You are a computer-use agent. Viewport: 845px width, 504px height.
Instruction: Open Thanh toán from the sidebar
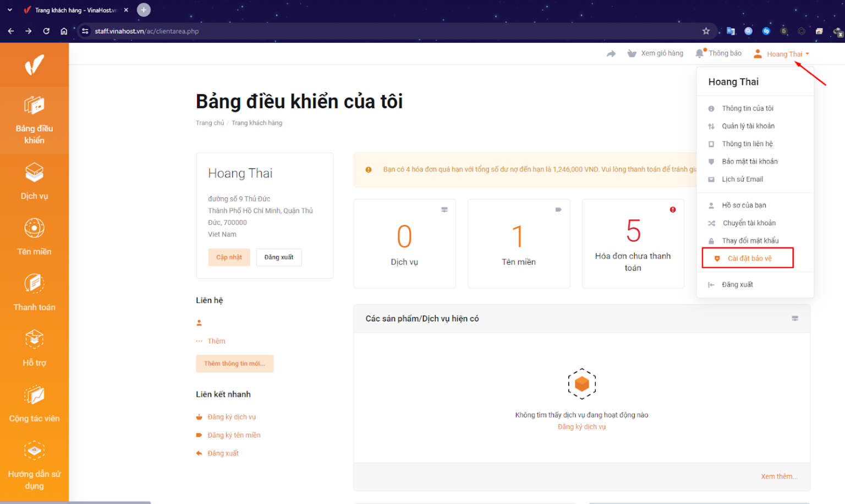pos(34,292)
